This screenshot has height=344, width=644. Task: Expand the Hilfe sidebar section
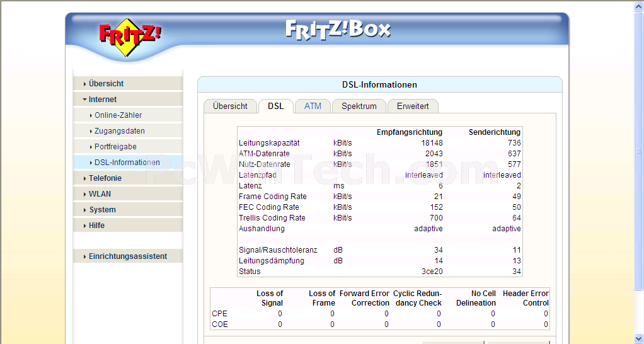[128, 226]
